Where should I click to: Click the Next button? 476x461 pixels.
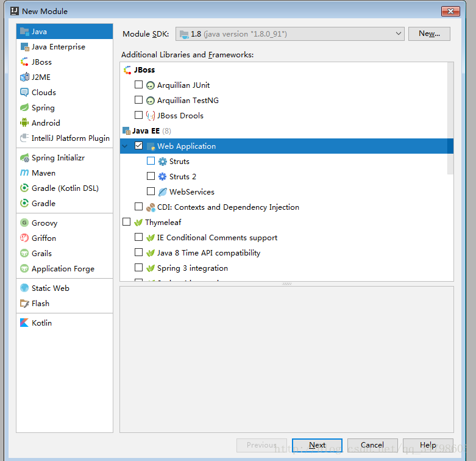317,445
